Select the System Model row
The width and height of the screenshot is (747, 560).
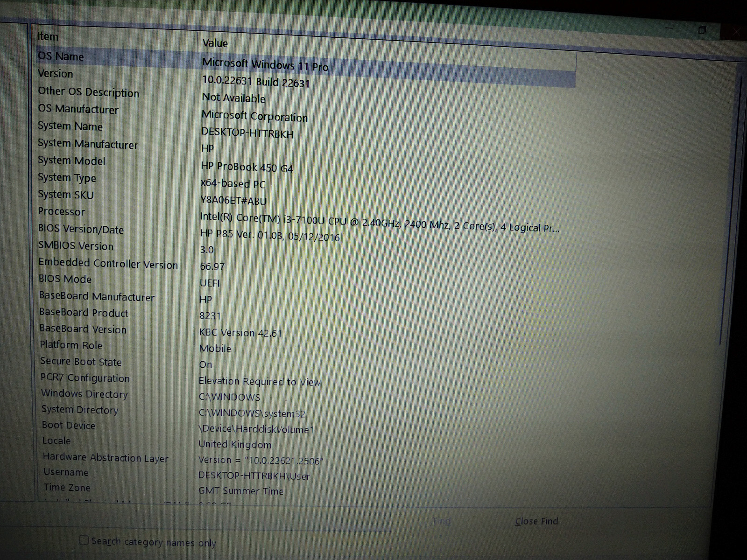click(71, 161)
